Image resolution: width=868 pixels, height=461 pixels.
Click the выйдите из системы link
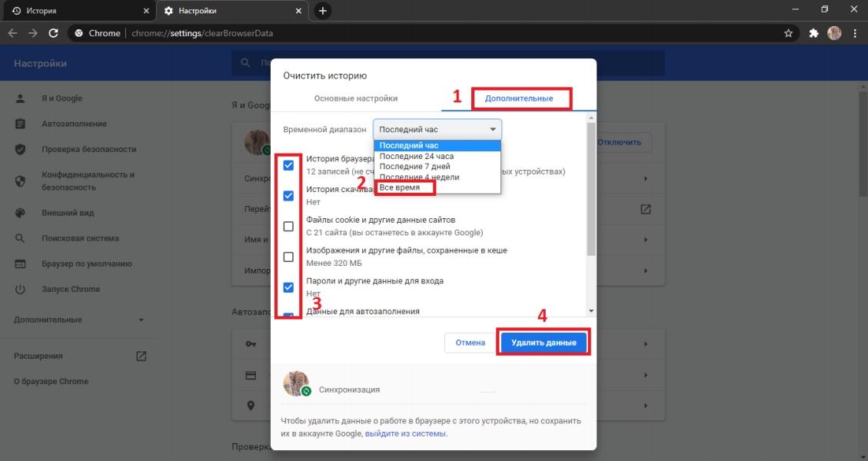point(405,434)
